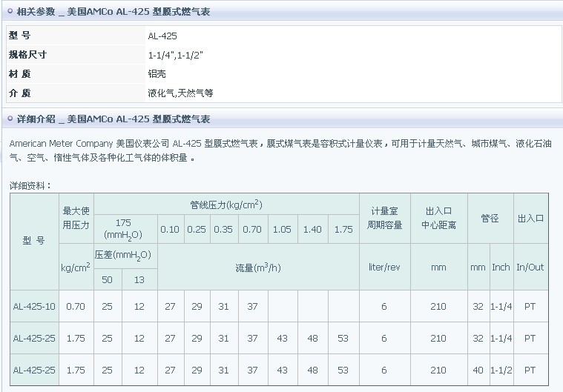This screenshot has width=563, height=392.
Task: Click the liter/rev unit cell
Action: [384, 268]
